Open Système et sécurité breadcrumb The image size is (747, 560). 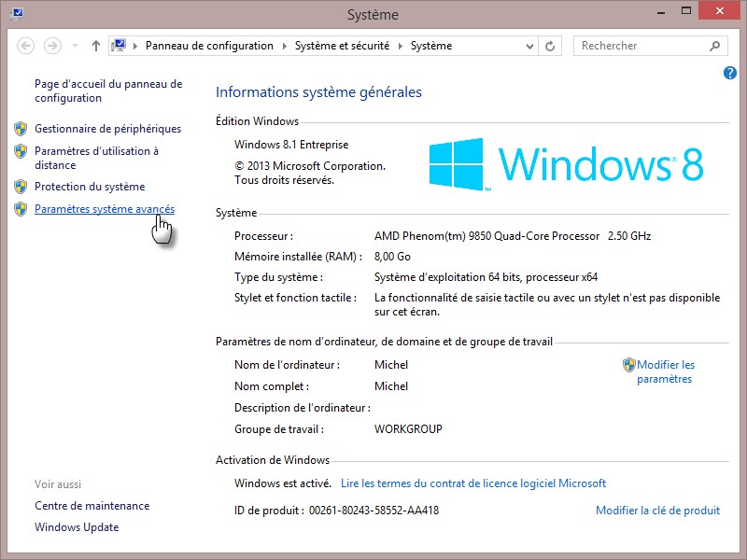342,46
